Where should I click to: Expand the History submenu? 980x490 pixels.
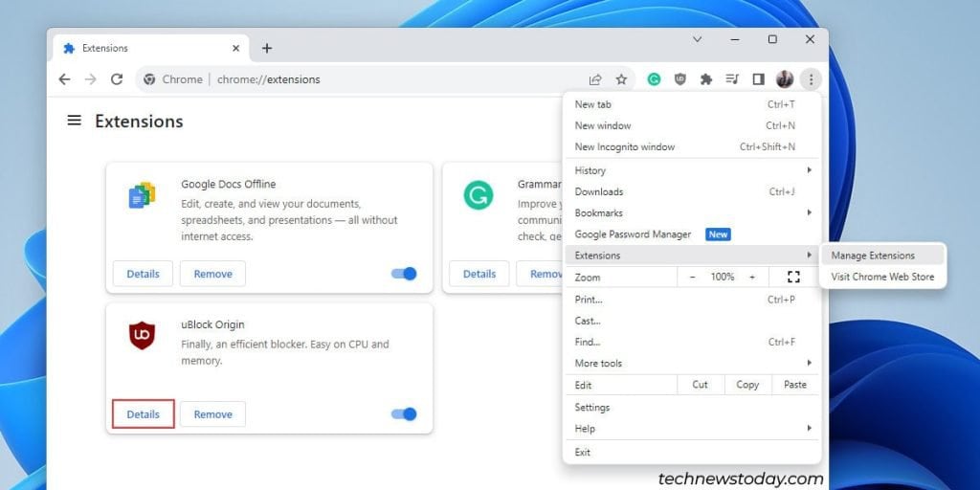(692, 170)
